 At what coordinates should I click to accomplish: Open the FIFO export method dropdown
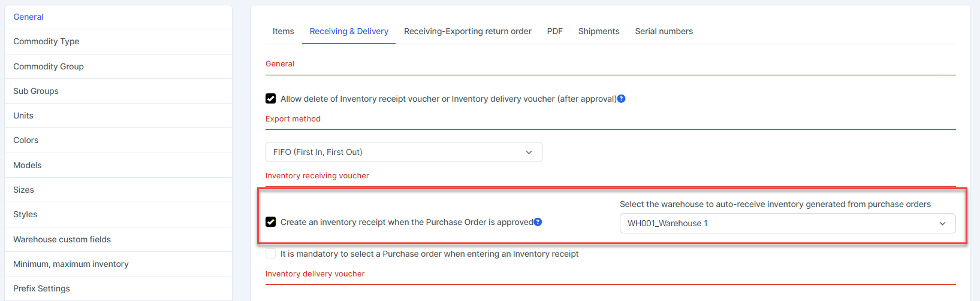403,152
